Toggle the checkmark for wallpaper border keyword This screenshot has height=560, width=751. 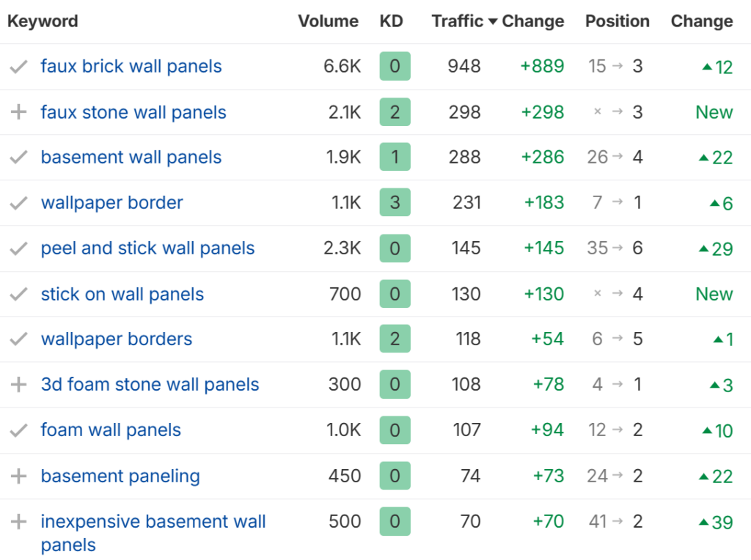pyautogui.click(x=18, y=203)
